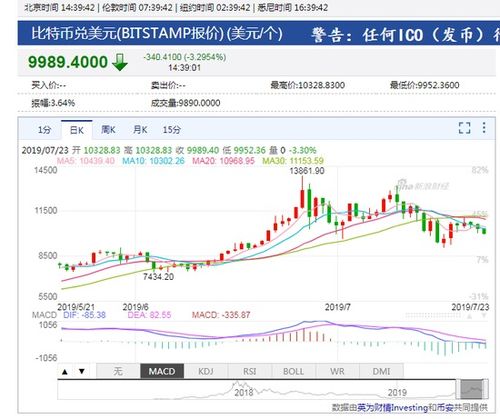Click the 最低价:9952.3600 text
The image size is (500, 419).
tap(425, 85)
